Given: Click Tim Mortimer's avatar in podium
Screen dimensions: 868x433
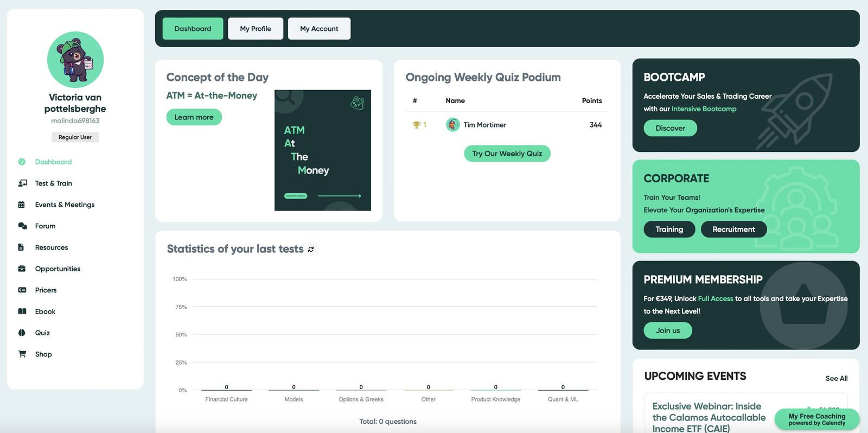Looking at the screenshot, I should (x=453, y=125).
